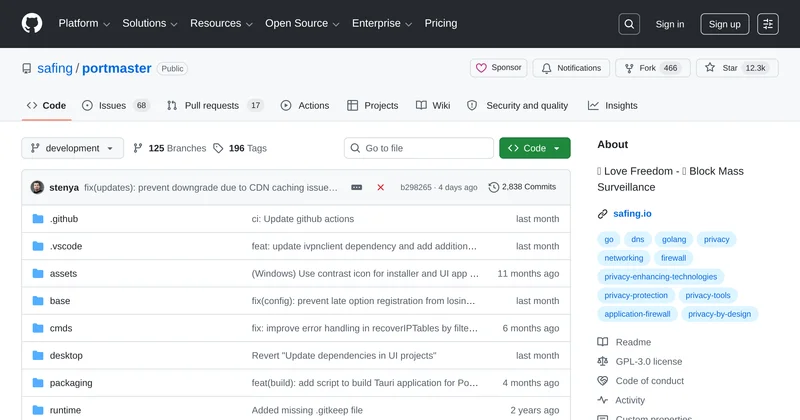Image resolution: width=800 pixels, height=420 pixels.
Task: Click the Go to file search field
Action: click(x=418, y=148)
